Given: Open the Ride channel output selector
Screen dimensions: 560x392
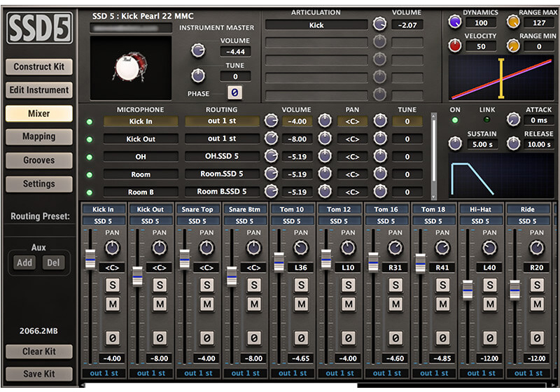Looking at the screenshot, I should (528, 373).
